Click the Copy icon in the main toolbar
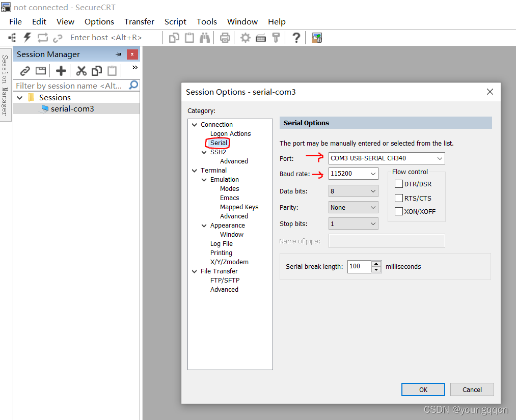This screenshot has width=516, height=420. pyautogui.click(x=174, y=38)
